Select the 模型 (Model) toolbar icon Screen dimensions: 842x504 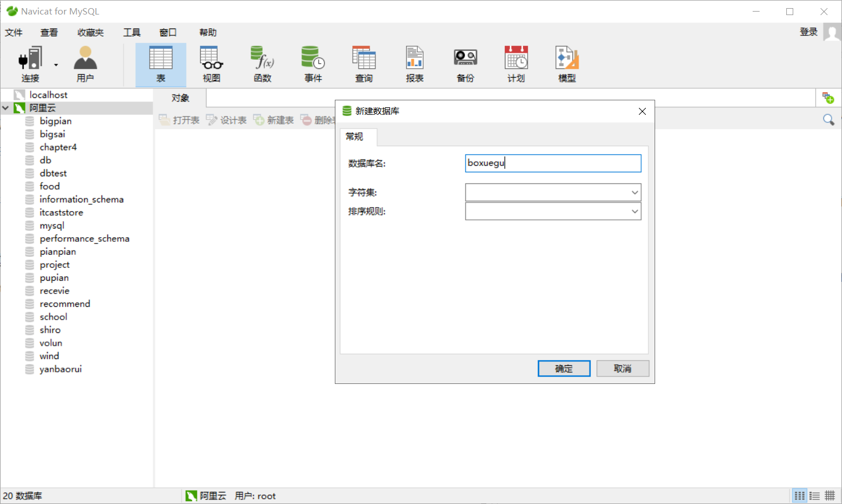click(x=567, y=64)
